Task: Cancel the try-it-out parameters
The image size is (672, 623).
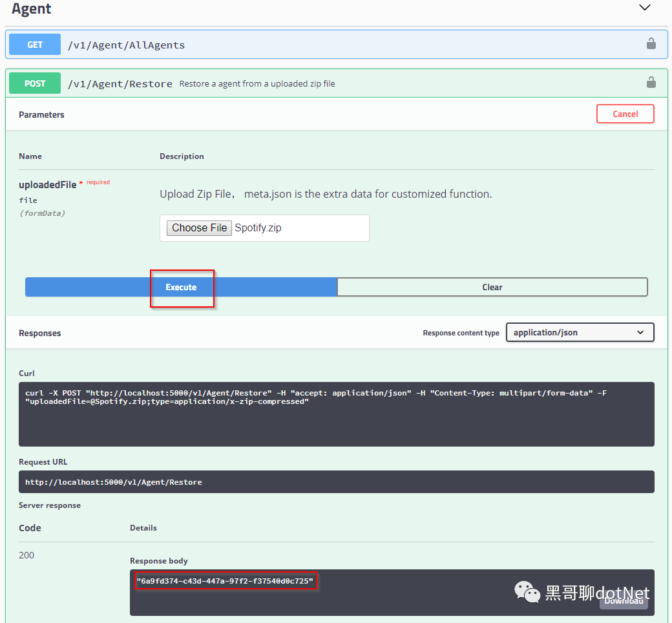Action: click(x=625, y=114)
